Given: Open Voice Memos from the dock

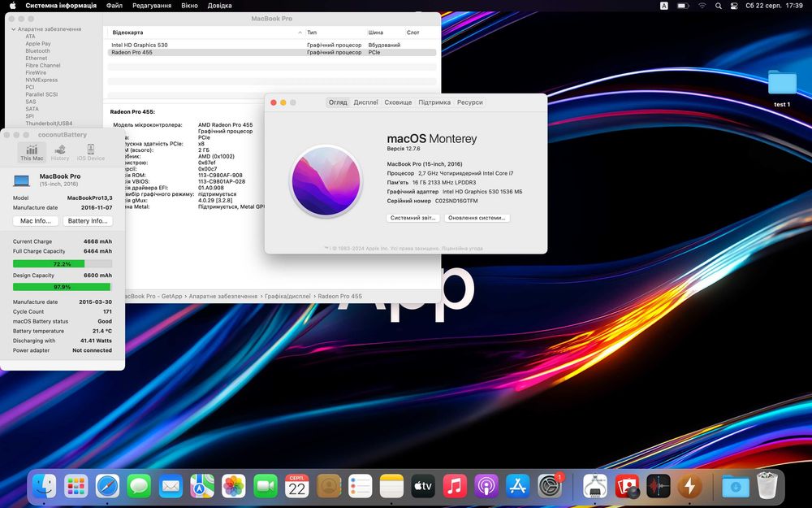Looking at the screenshot, I should (x=659, y=486).
